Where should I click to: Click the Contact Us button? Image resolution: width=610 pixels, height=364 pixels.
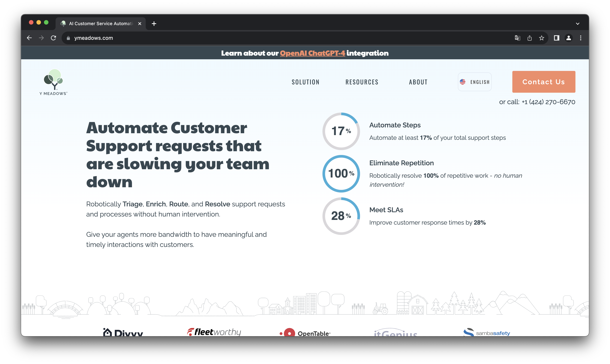coord(544,82)
